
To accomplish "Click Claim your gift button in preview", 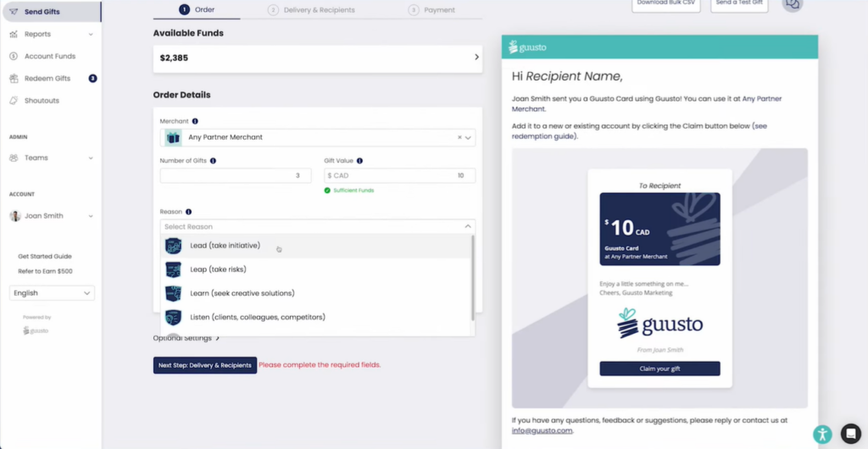I will (x=659, y=369).
